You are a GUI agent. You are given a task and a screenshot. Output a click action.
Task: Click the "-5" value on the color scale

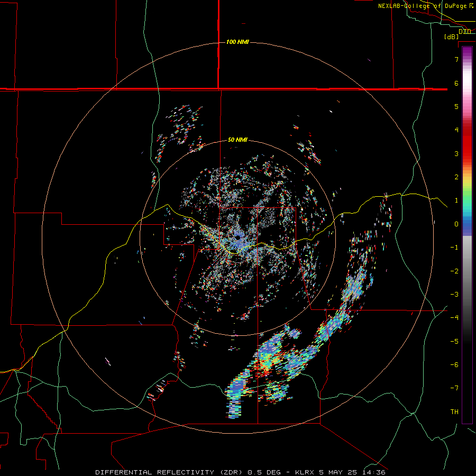click(454, 342)
